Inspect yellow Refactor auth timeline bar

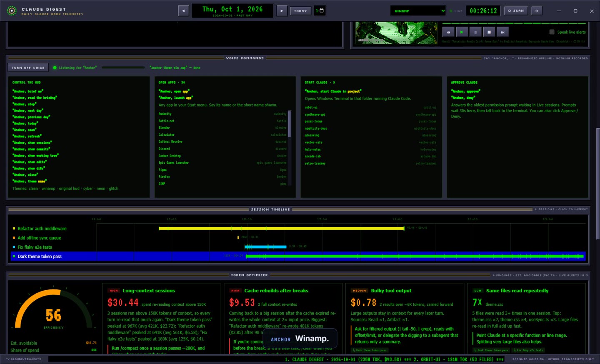[x=282, y=228]
